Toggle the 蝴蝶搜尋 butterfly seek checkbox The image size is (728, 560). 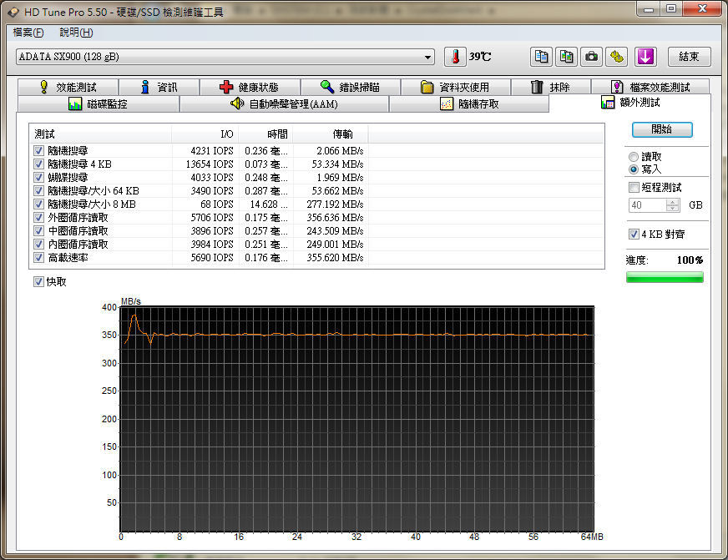point(38,178)
